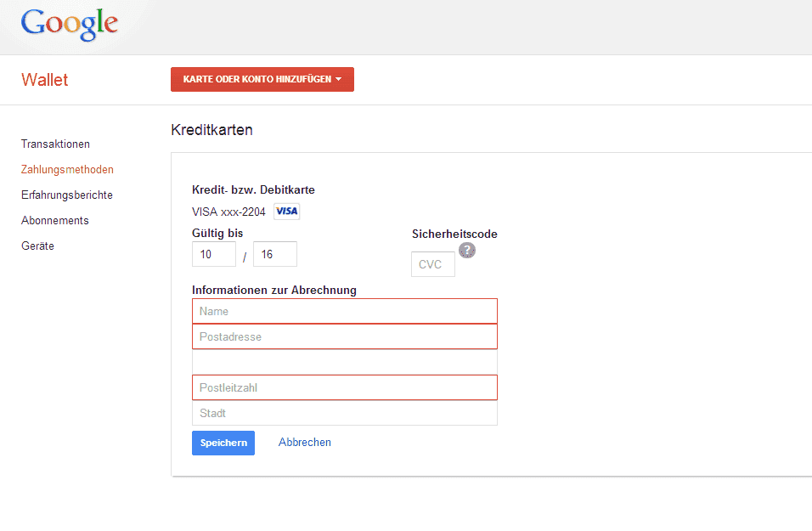812x531 pixels.
Task: Click the Postadresse input field
Action: [x=345, y=336]
